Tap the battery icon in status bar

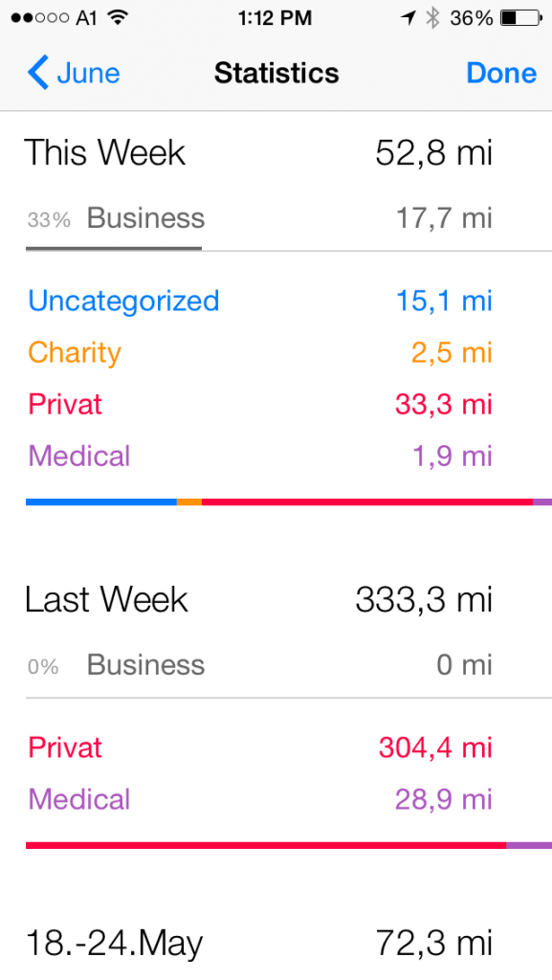pos(520,18)
